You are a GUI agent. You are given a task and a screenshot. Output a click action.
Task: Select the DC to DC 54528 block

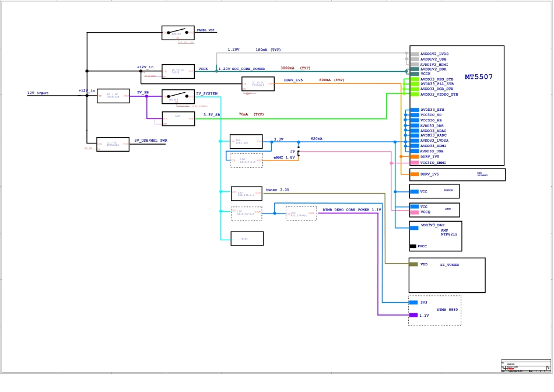tap(178, 71)
